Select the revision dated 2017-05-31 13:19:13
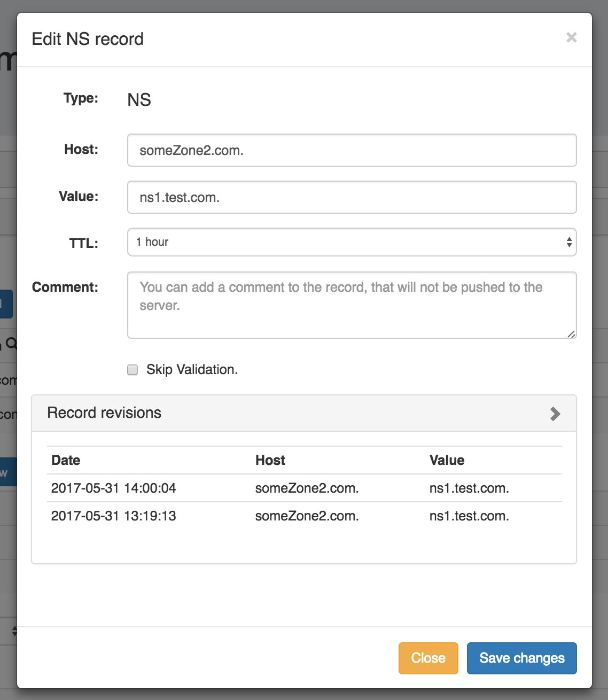This screenshot has width=608, height=700. 113,516
